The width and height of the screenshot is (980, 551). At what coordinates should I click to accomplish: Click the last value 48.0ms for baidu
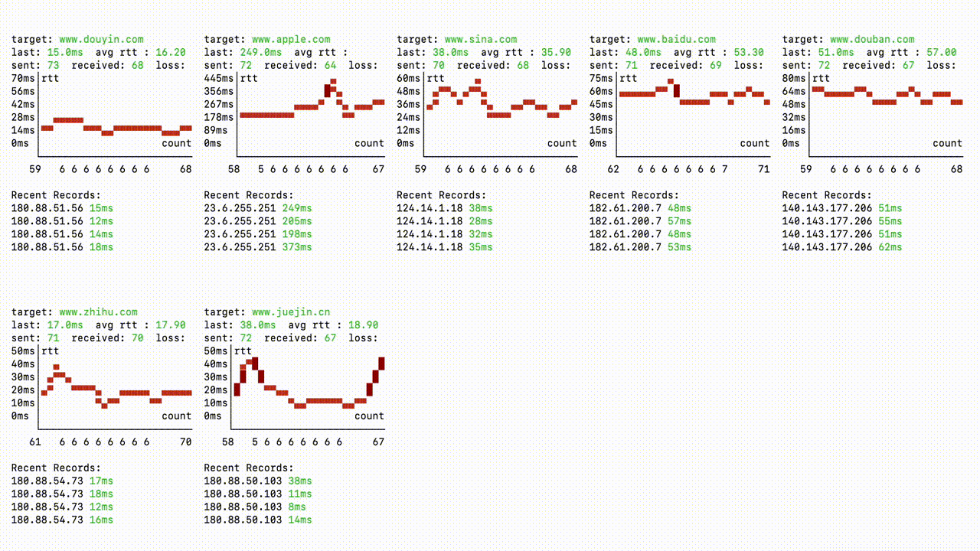643,52
